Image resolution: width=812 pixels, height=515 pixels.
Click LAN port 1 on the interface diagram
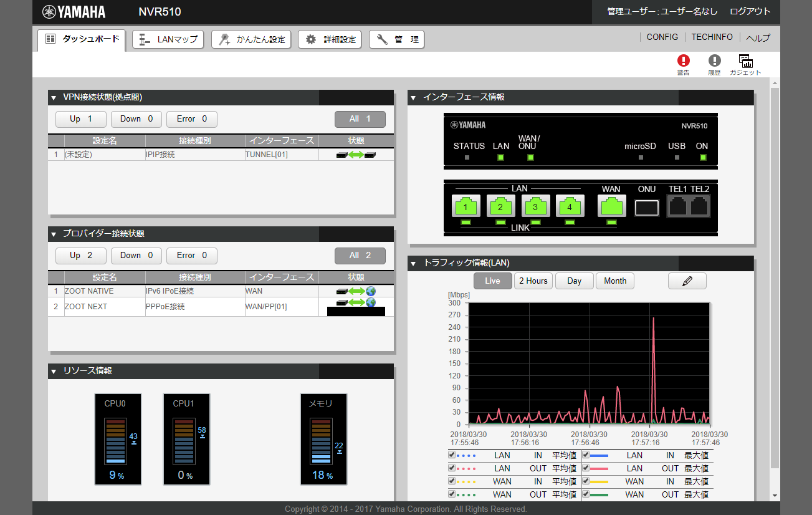click(466, 206)
